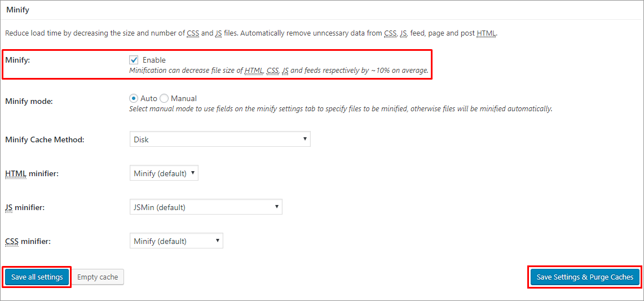Click the manual mode help description
The image size is (644, 301).
click(x=341, y=108)
